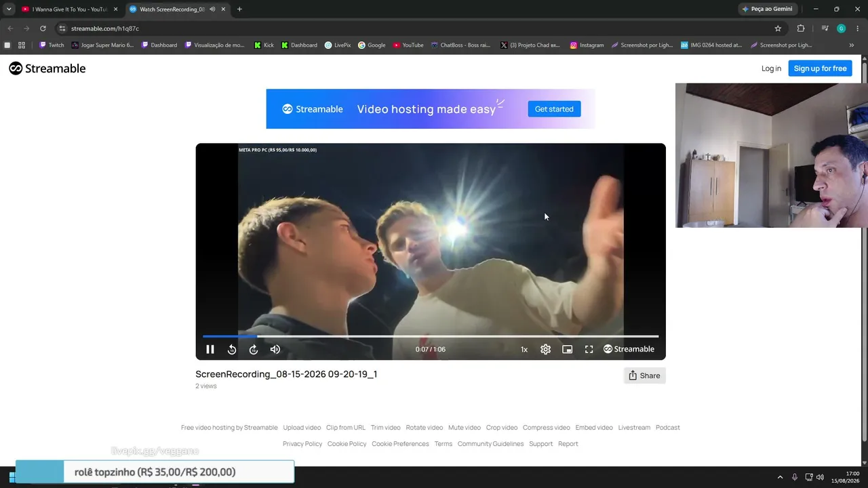Click the Streamable logo in the player bar
The height and width of the screenshot is (488, 868).
pos(629,349)
